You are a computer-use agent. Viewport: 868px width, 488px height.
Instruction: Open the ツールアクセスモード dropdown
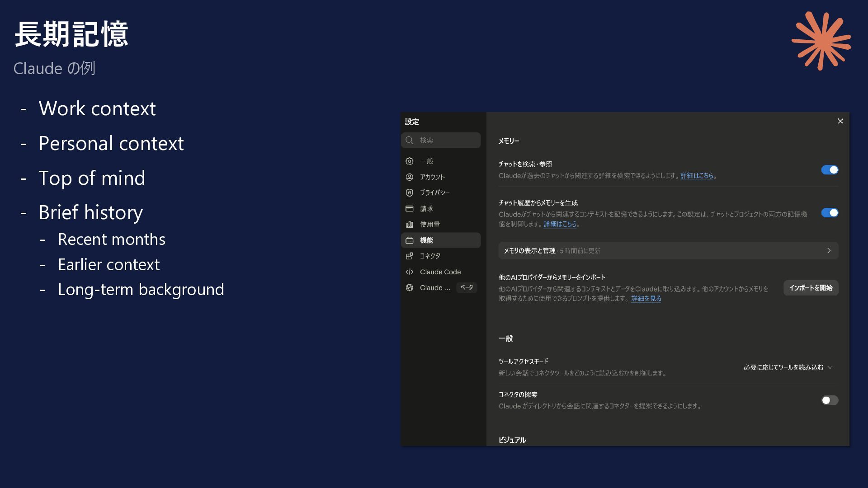pos(788,367)
